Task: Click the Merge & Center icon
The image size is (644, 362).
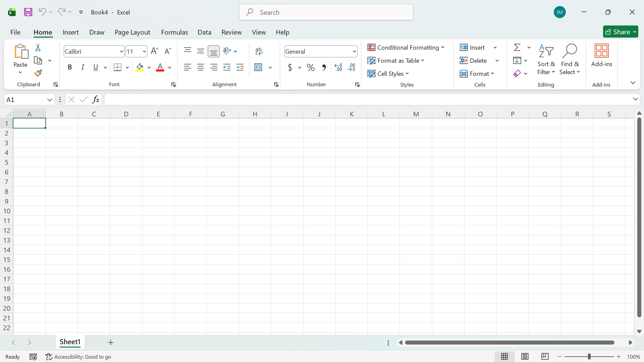Action: (258, 67)
